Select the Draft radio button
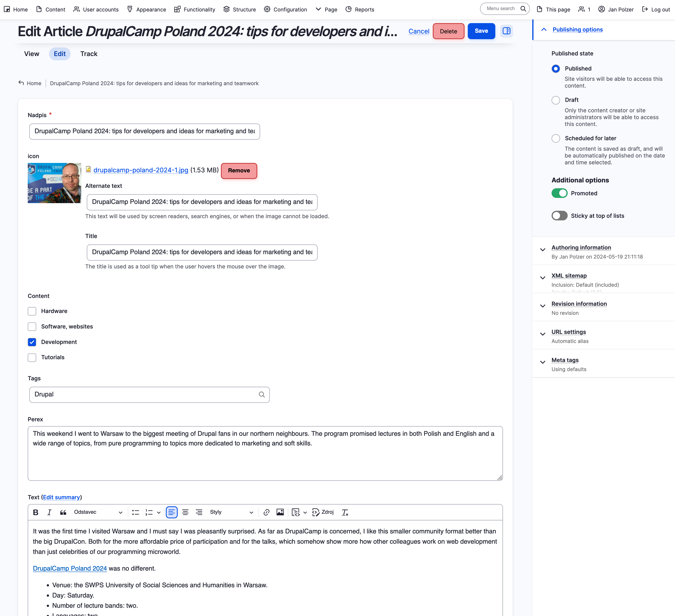 click(556, 100)
